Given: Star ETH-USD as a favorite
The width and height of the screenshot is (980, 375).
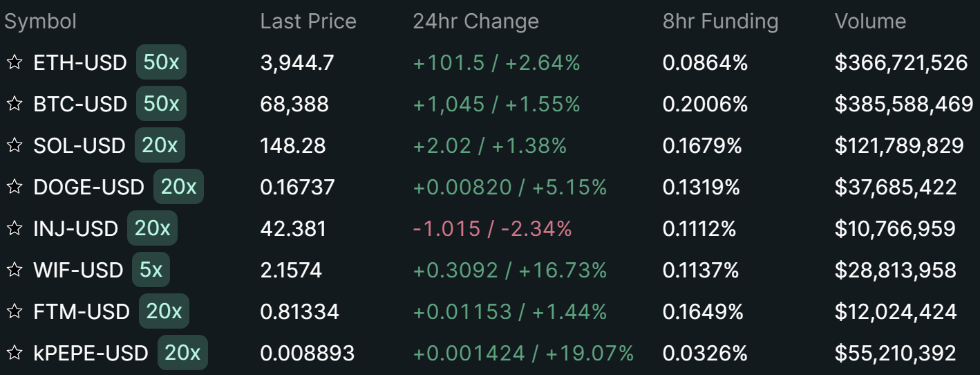Looking at the screenshot, I should (14, 62).
